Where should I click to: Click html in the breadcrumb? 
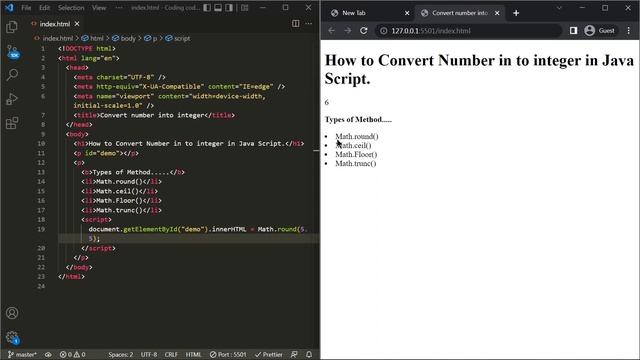click(x=97, y=38)
